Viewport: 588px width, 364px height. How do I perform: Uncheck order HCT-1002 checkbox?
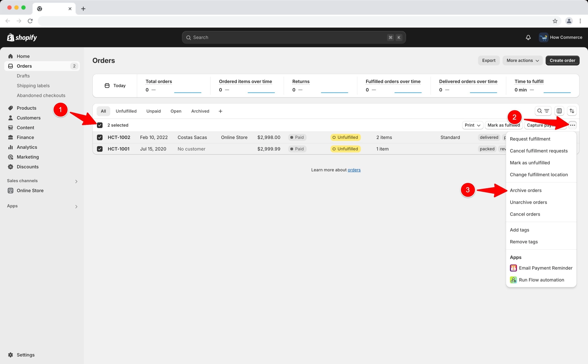(x=100, y=137)
